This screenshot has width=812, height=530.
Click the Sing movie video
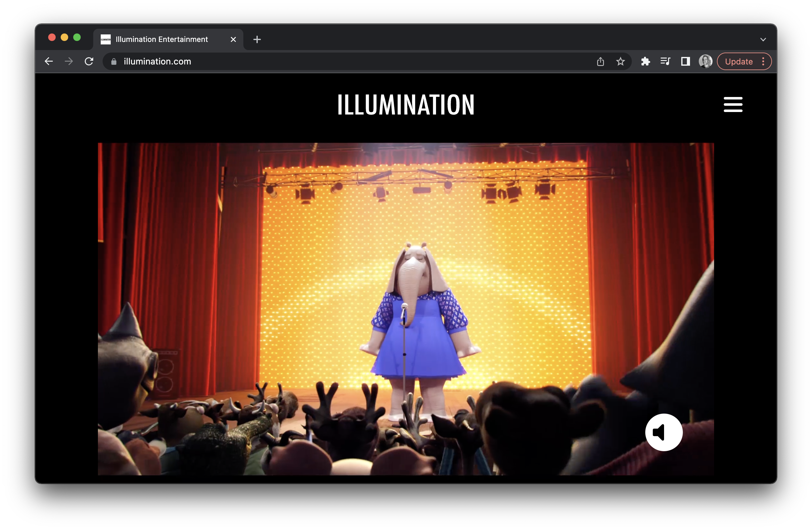[x=406, y=309]
